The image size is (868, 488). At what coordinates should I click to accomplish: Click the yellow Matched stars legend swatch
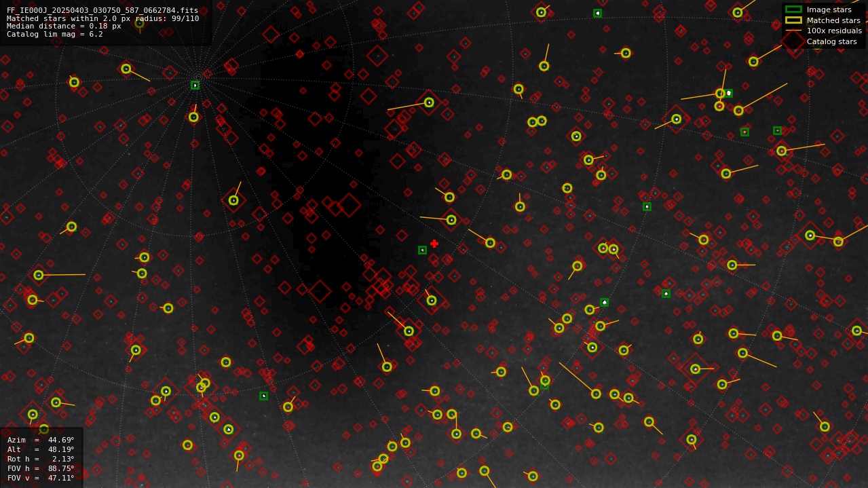pyautogui.click(x=793, y=20)
